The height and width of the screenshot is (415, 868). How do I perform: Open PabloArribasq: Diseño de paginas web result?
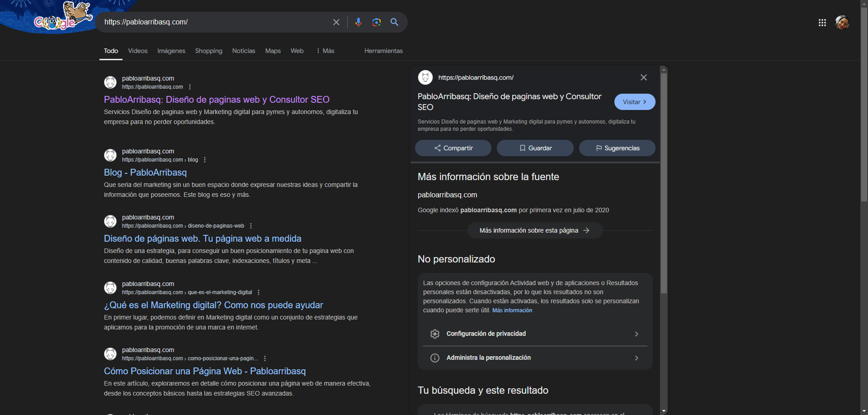pos(217,100)
